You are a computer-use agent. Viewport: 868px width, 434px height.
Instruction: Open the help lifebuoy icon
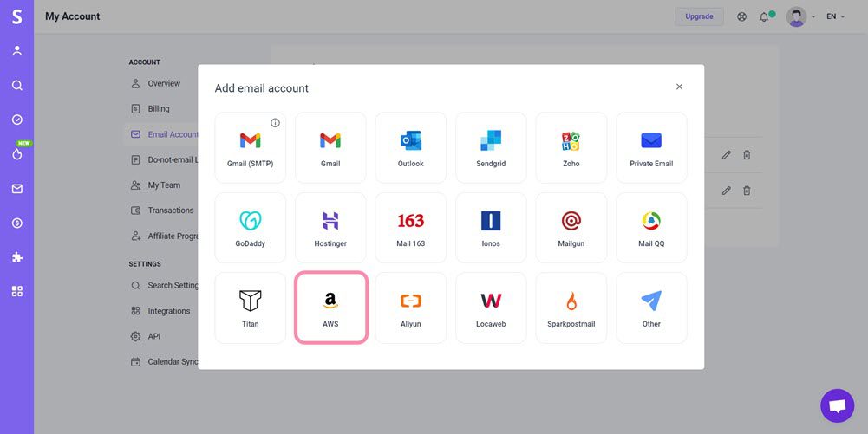(x=741, y=16)
